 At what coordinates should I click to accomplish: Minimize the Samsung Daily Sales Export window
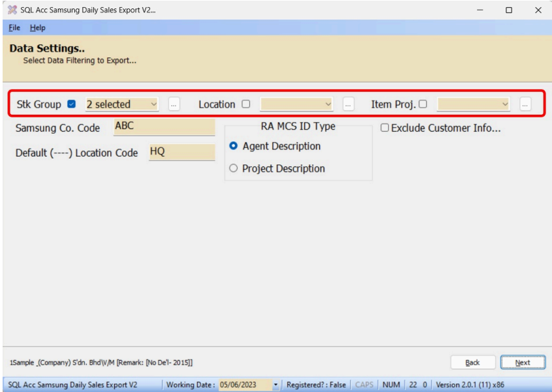coord(480,10)
